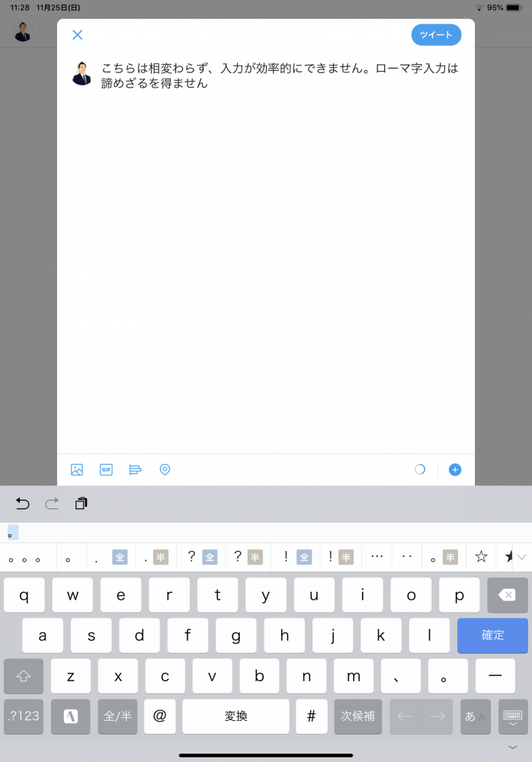Open the GIF picker
532x762 pixels.
tap(106, 469)
